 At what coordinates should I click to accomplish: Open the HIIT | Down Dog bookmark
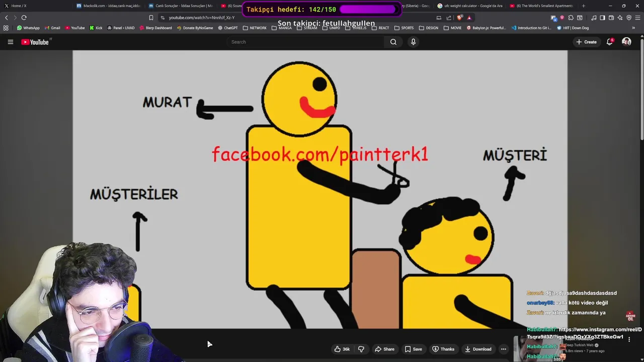tap(573, 28)
